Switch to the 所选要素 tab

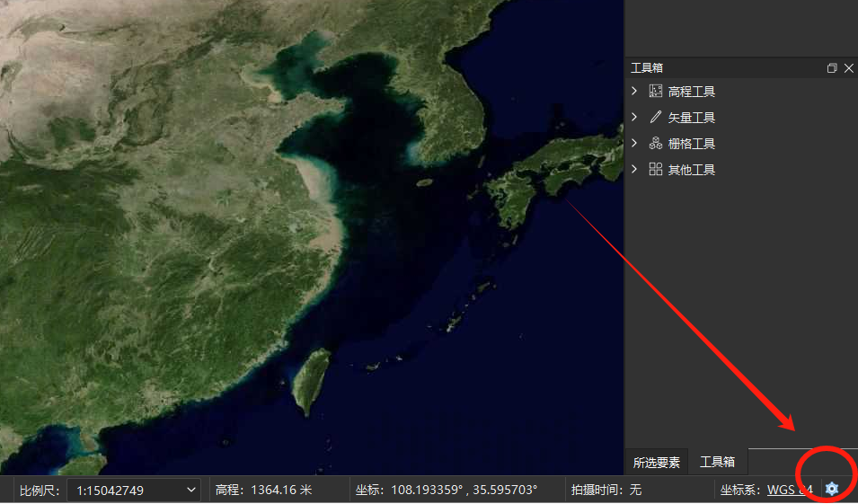[656, 463]
